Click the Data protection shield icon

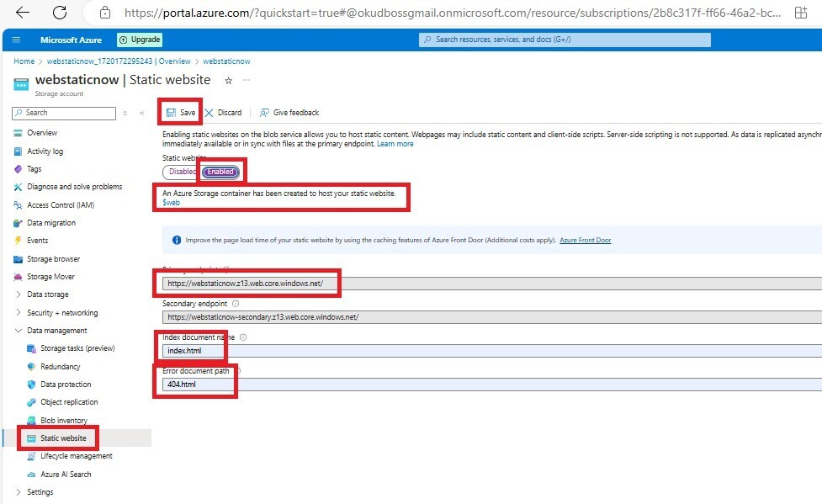click(31, 385)
